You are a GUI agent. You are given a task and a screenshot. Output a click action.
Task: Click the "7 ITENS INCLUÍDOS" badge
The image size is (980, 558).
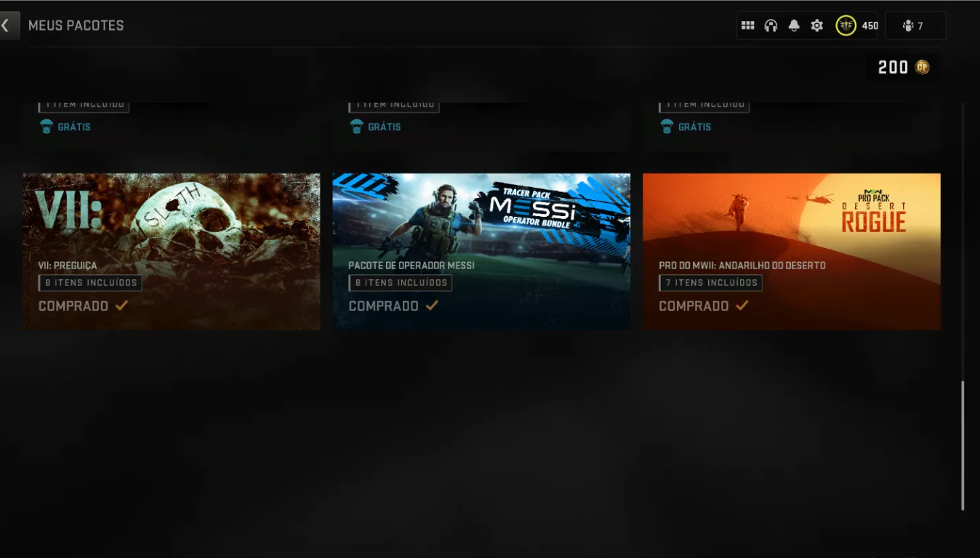(x=711, y=283)
